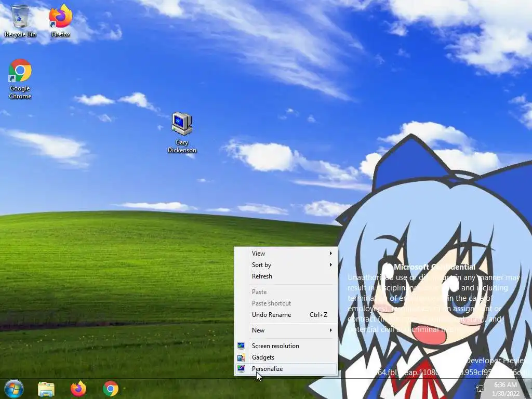Open the Recycle Bin desktop icon
The height and width of the screenshot is (399, 532).
click(20, 21)
